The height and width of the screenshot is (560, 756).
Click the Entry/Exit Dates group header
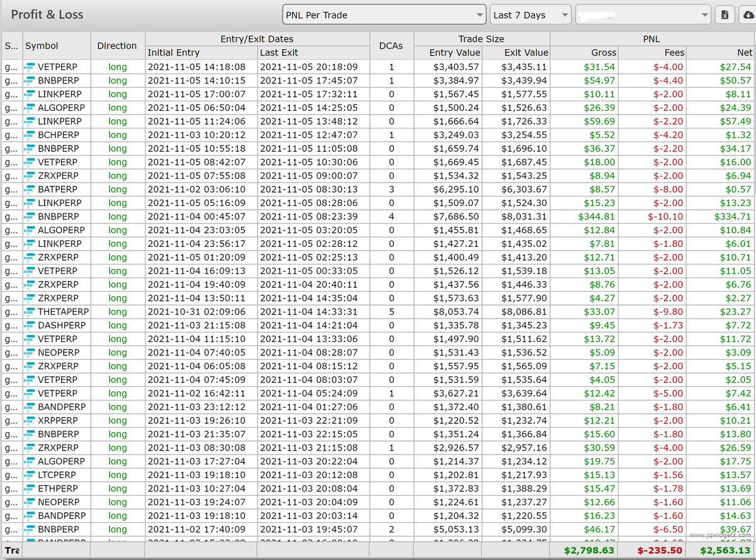click(257, 39)
